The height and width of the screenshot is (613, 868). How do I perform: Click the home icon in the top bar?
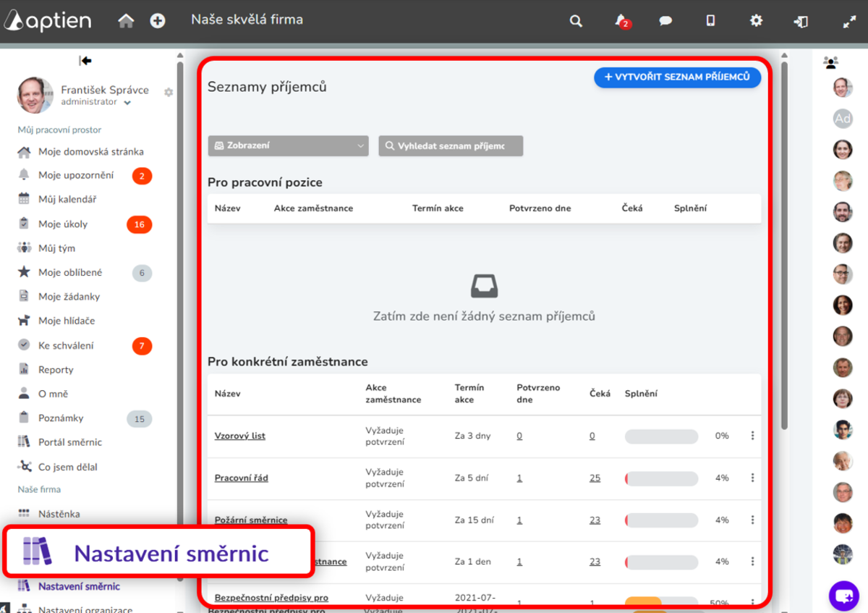pyautogui.click(x=125, y=21)
